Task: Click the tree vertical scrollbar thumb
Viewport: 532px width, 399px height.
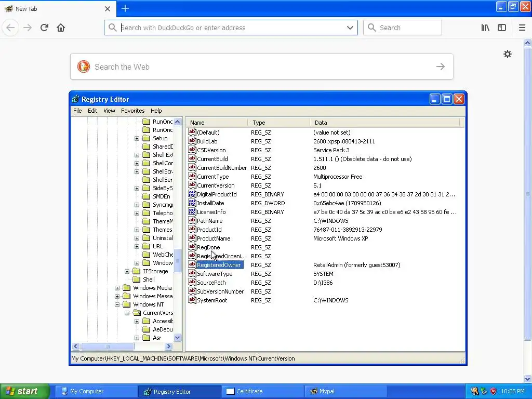Action: 177,261
